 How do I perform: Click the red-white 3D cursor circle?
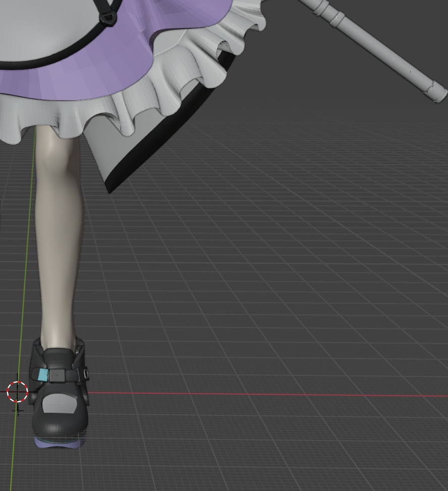(18, 392)
